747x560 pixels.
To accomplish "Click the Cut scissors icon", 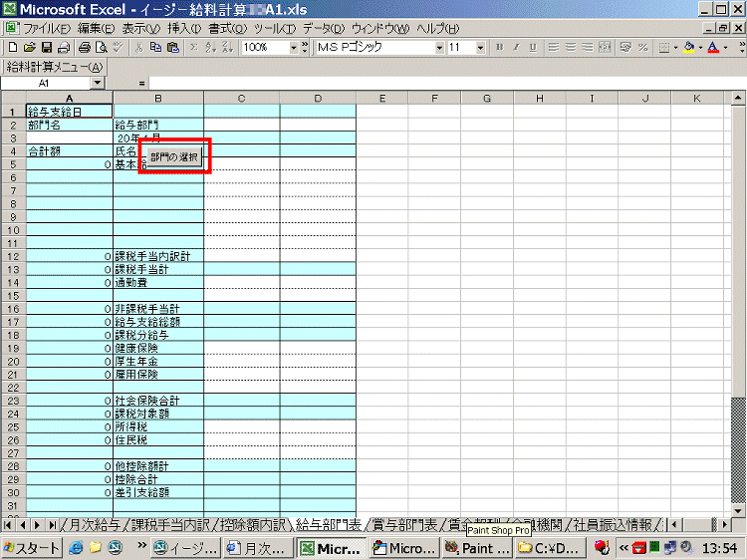I will click(x=138, y=47).
